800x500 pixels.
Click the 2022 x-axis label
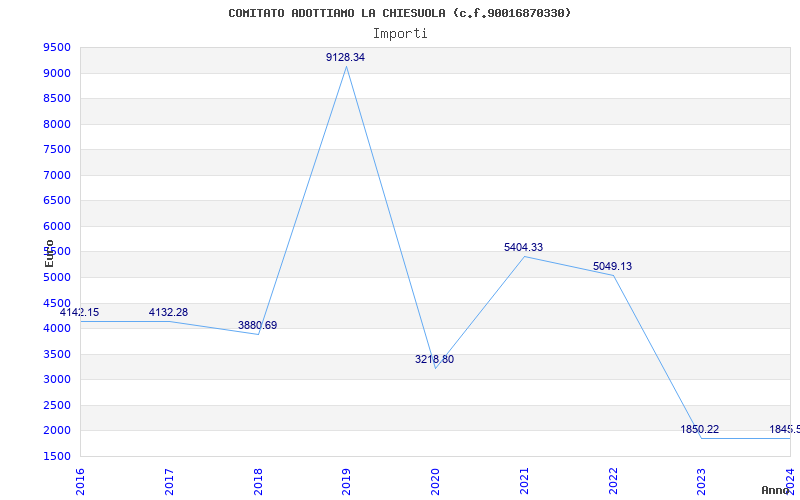(613, 482)
